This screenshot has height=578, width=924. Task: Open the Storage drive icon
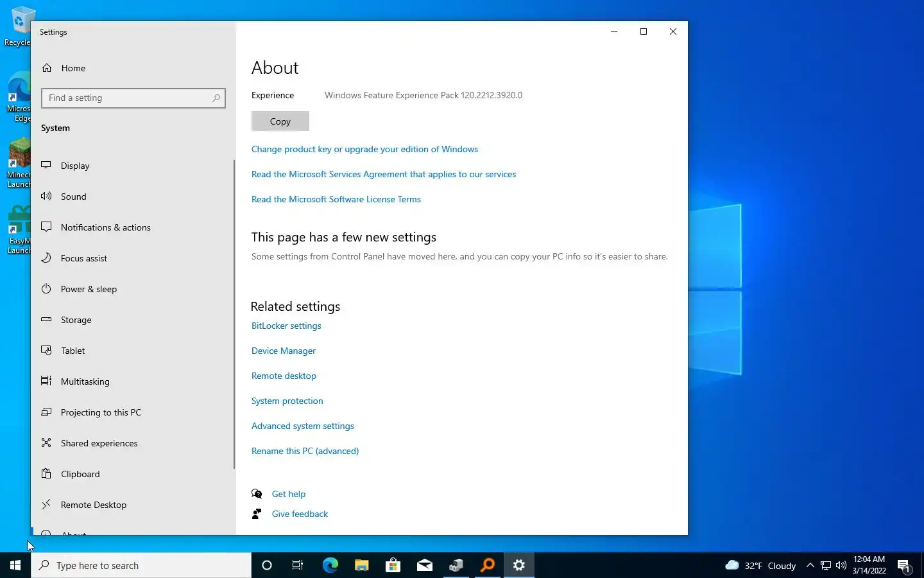(x=46, y=319)
